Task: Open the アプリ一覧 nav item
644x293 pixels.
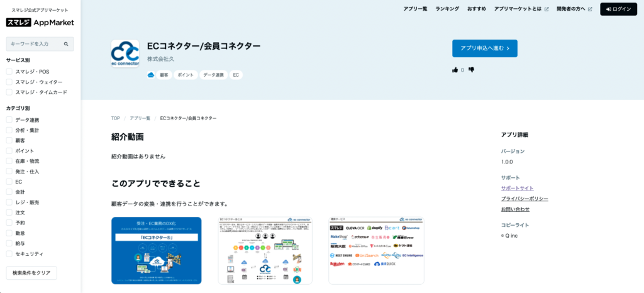Action: [415, 9]
